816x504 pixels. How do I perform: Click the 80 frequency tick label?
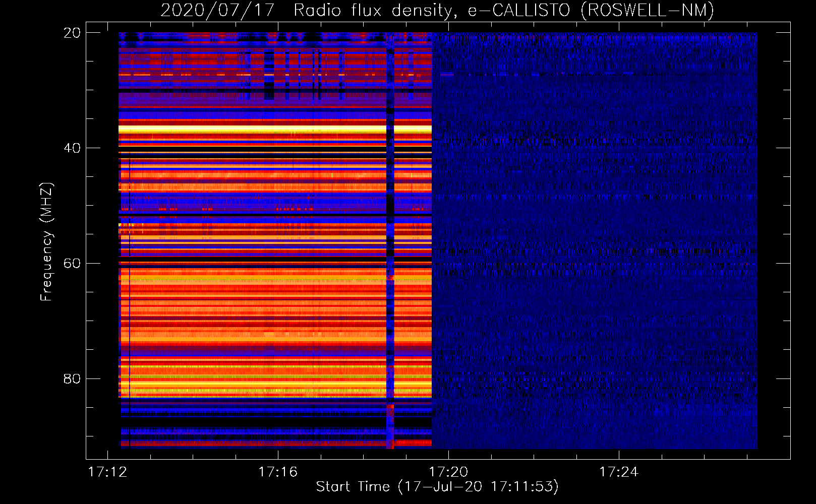tap(72, 379)
